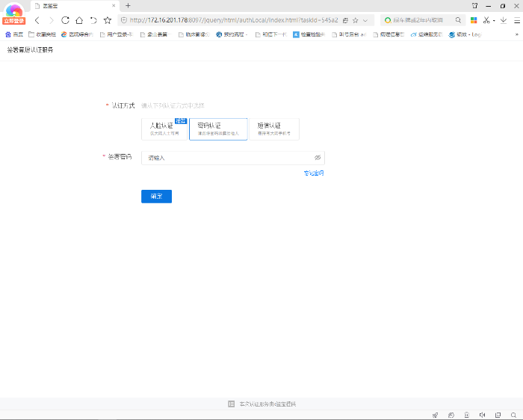Click the blue 确定 button
Screen dimensions: 523x420
156,197
